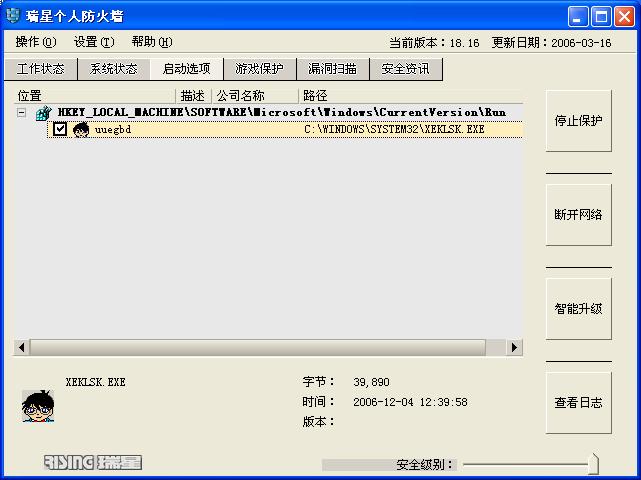Screen dimensions: 641x480
Task: Click the cartoon face icon beside uuegbd
Action: (x=81, y=130)
